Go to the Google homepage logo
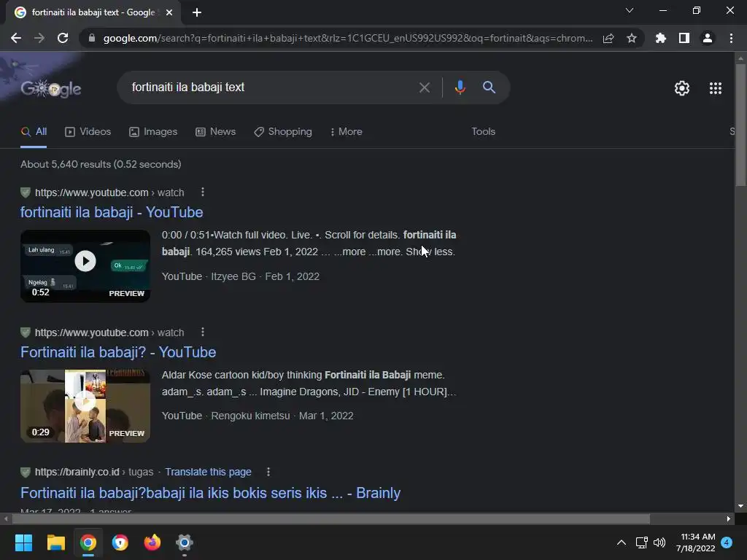Image resolution: width=747 pixels, height=560 pixels. (x=51, y=88)
